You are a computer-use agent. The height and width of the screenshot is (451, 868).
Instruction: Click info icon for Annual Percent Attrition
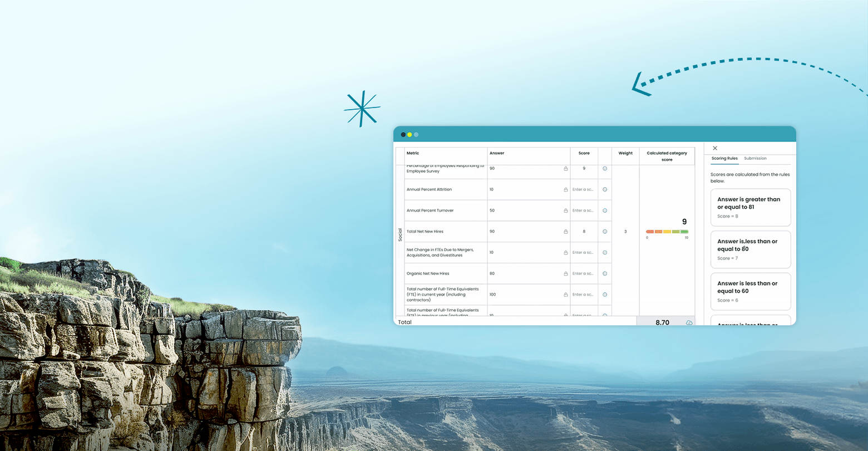(x=605, y=189)
